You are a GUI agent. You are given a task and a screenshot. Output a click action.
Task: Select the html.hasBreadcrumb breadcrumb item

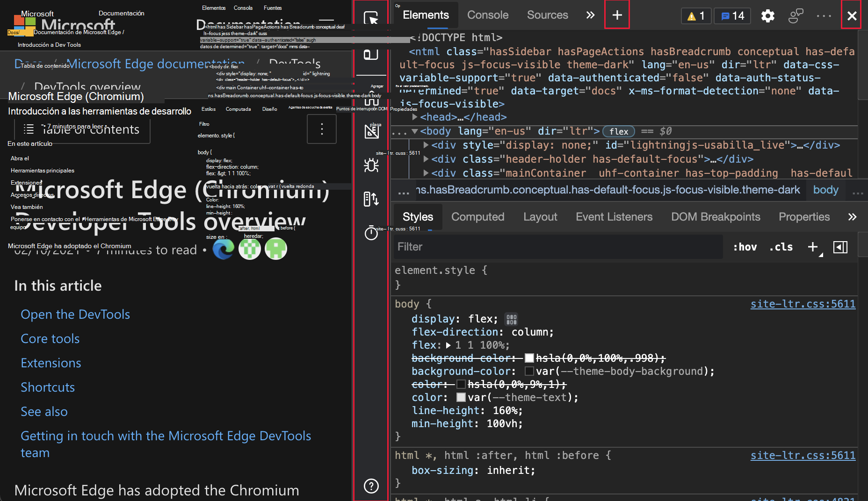point(608,190)
